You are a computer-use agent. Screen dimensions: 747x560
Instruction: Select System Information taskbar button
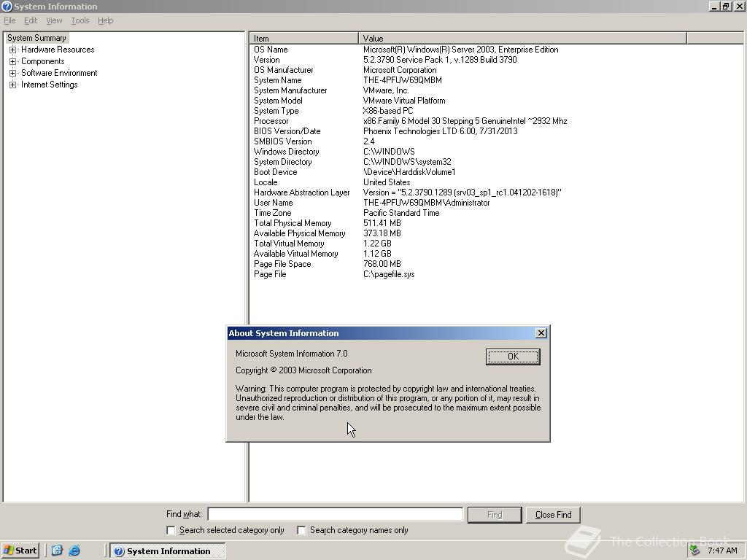[168, 551]
